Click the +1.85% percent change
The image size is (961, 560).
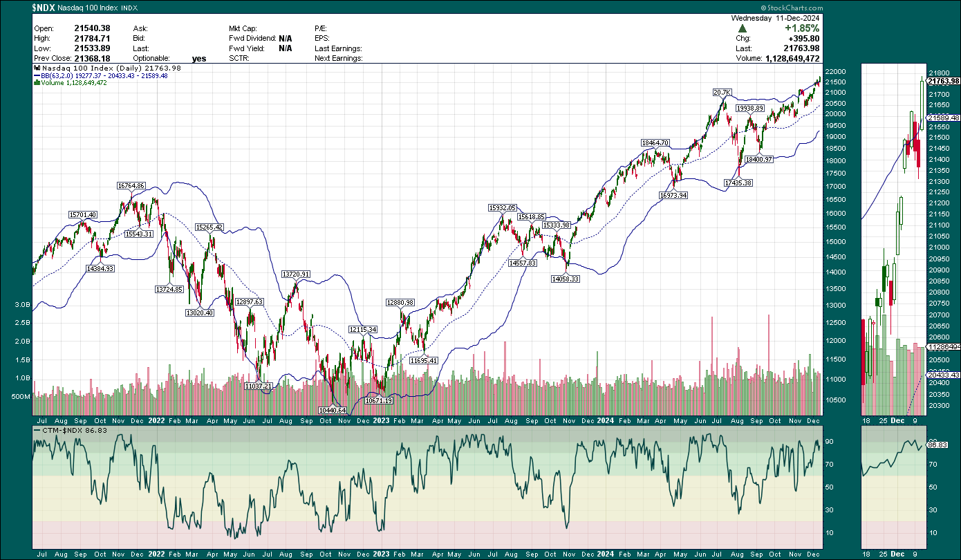tap(802, 28)
